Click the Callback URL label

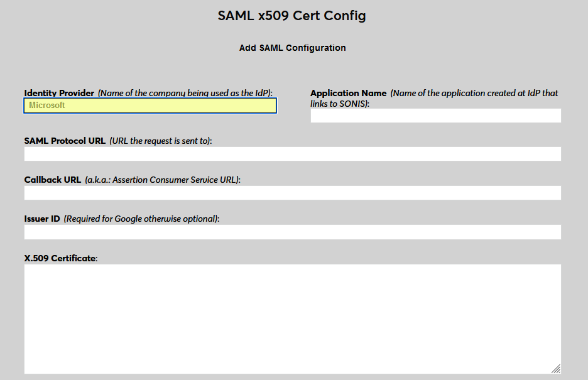click(x=52, y=180)
